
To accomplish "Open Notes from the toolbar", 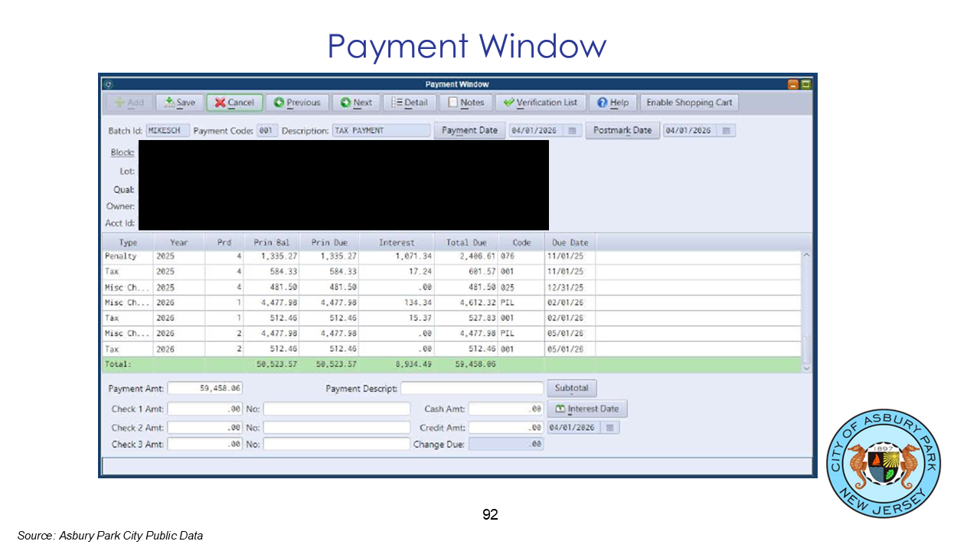I will [x=466, y=103].
